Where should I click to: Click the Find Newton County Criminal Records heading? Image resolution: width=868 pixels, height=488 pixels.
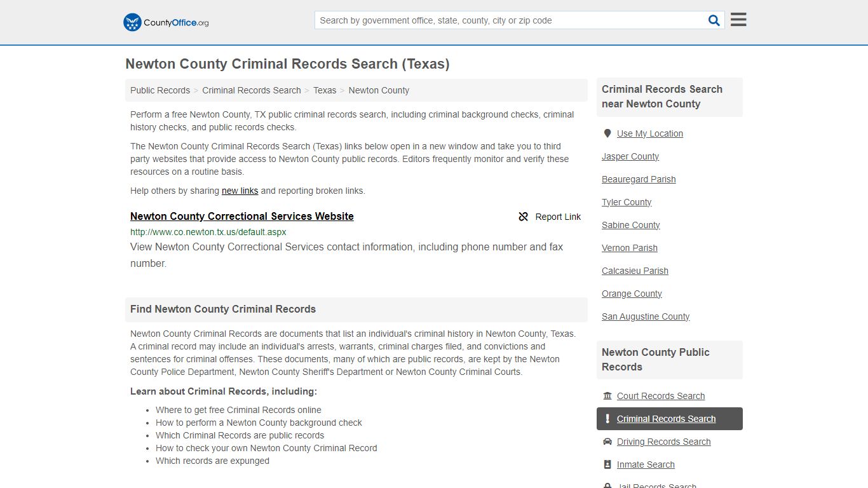223,309
